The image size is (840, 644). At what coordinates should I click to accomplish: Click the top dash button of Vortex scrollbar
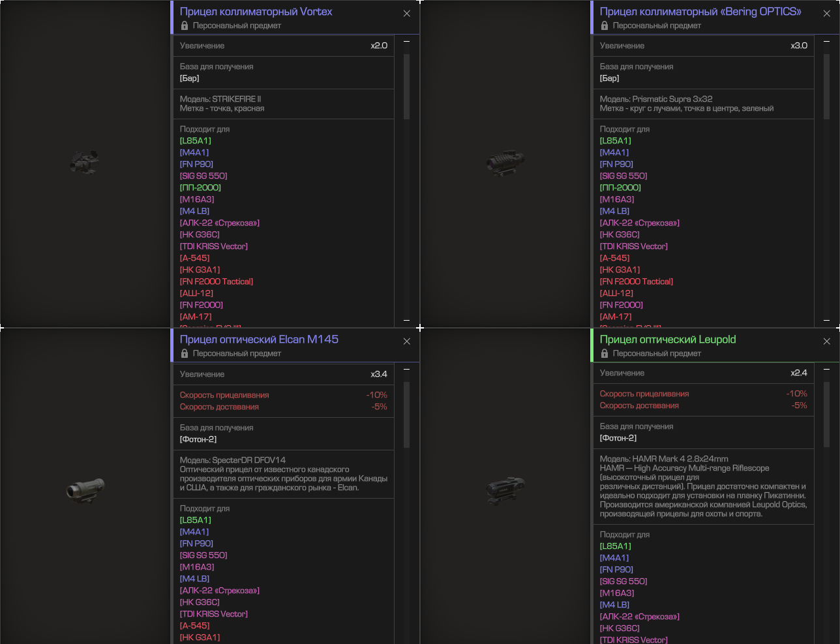tap(406, 42)
